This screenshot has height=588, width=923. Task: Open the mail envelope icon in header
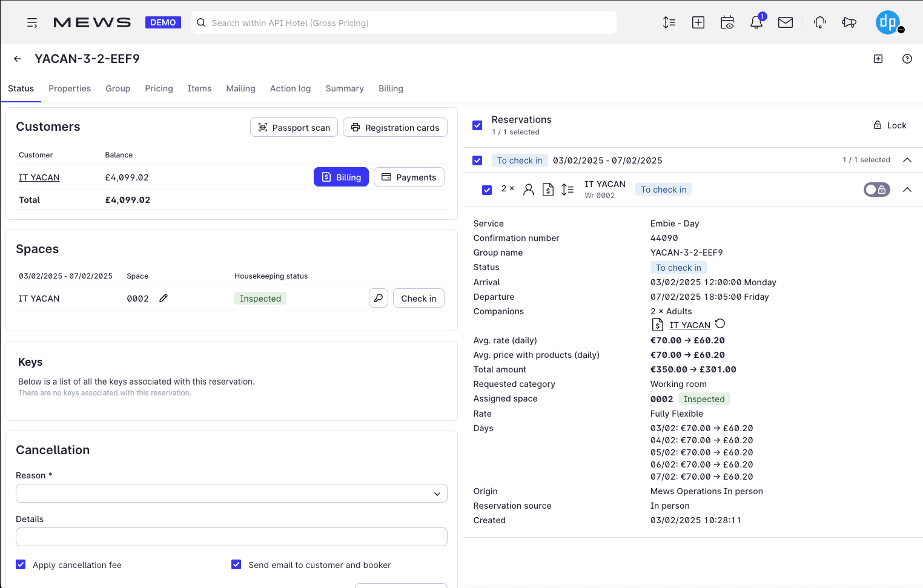pos(785,23)
